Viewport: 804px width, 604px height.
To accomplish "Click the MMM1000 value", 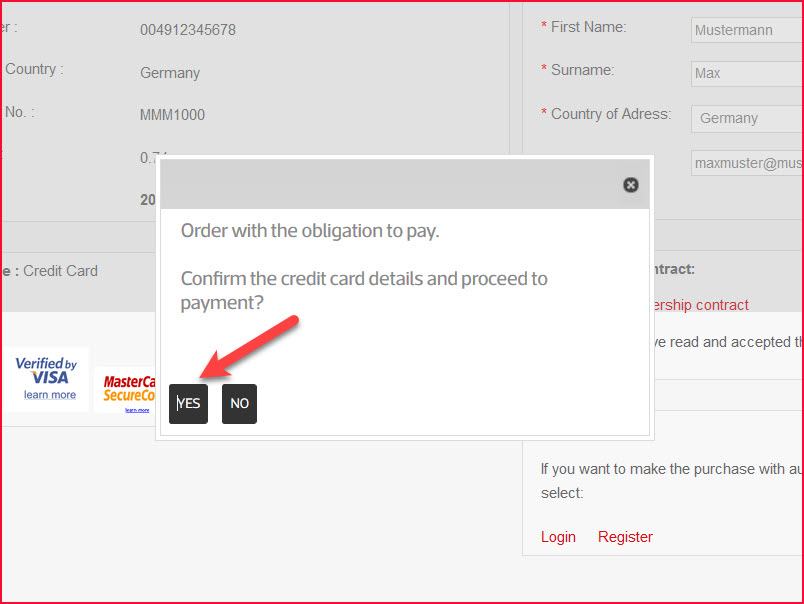I will pos(172,115).
